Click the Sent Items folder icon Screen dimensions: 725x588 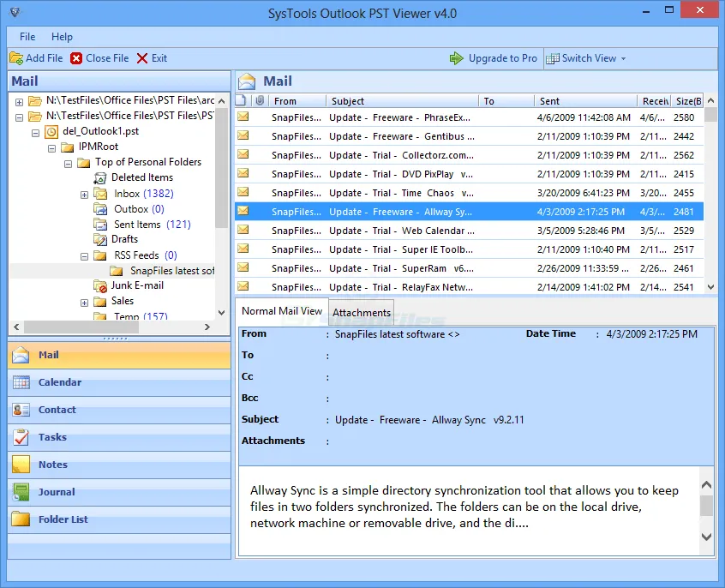tap(100, 225)
